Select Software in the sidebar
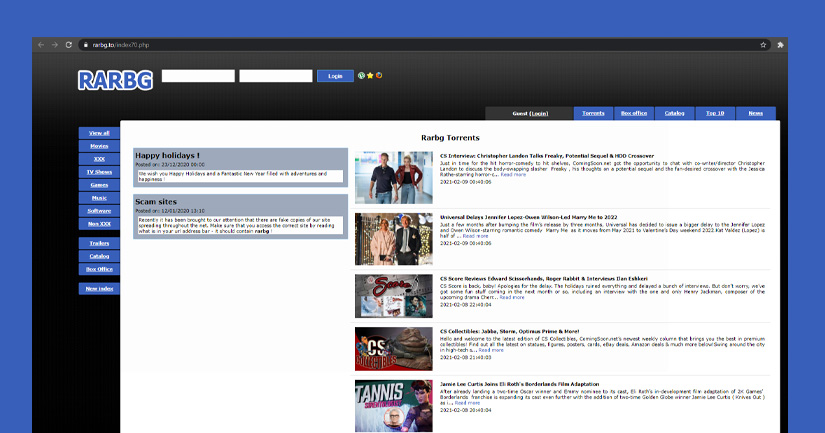825x433 pixels. point(99,211)
